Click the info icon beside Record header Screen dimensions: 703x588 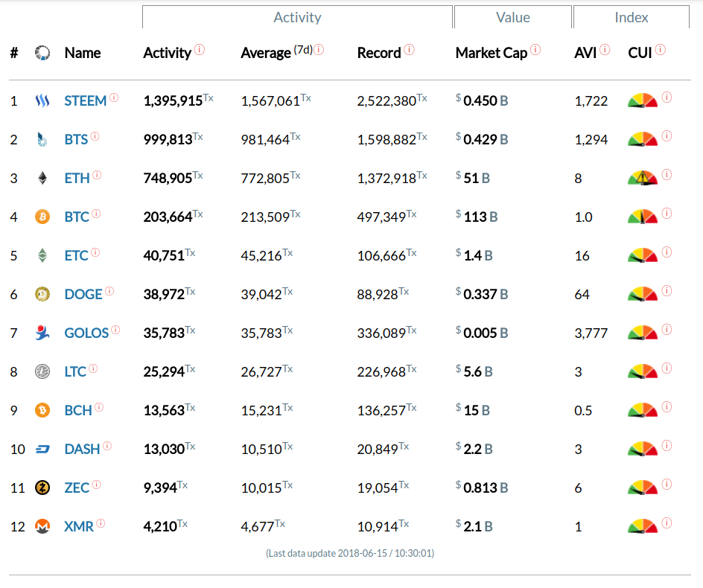tap(409, 49)
